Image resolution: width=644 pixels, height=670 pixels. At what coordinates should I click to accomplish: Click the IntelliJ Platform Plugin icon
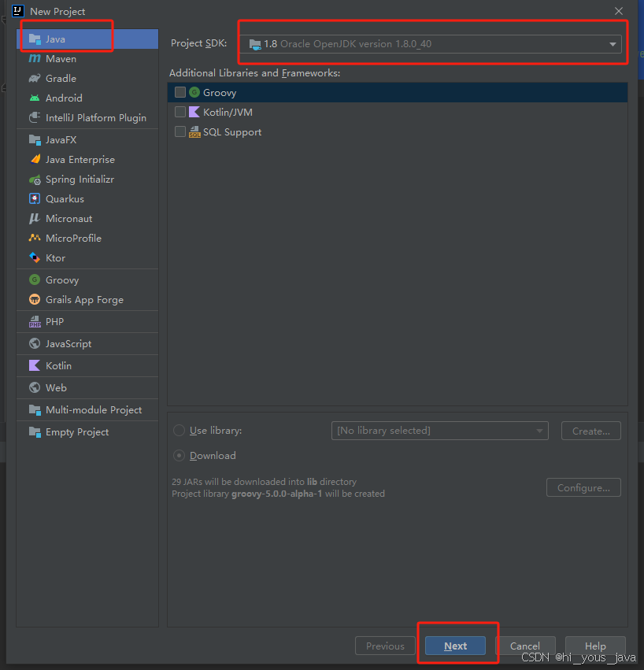[x=35, y=117]
